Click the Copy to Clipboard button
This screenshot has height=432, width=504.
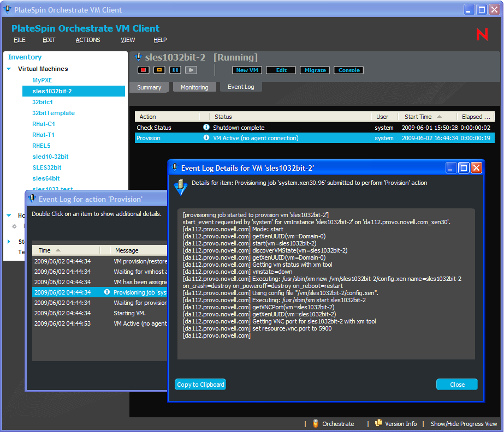pos(200,385)
